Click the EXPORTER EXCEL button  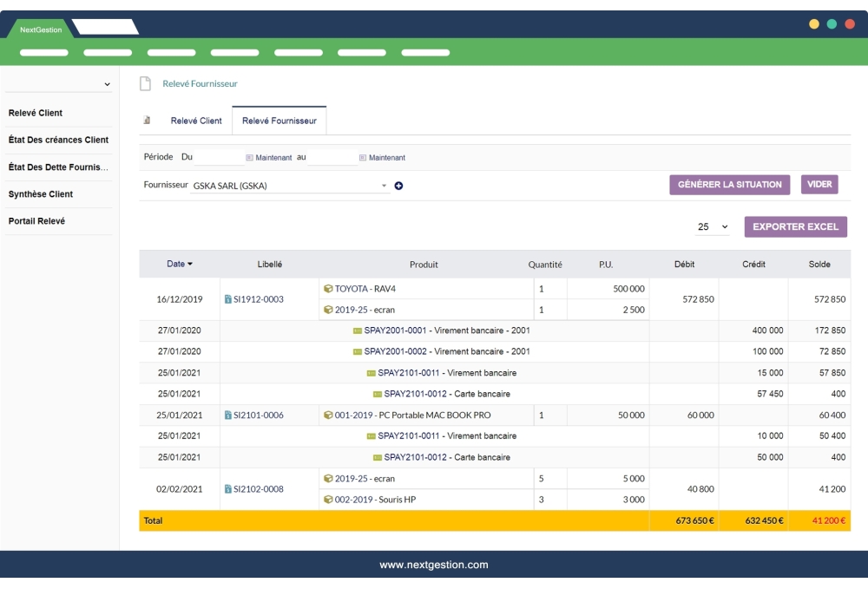(x=795, y=226)
